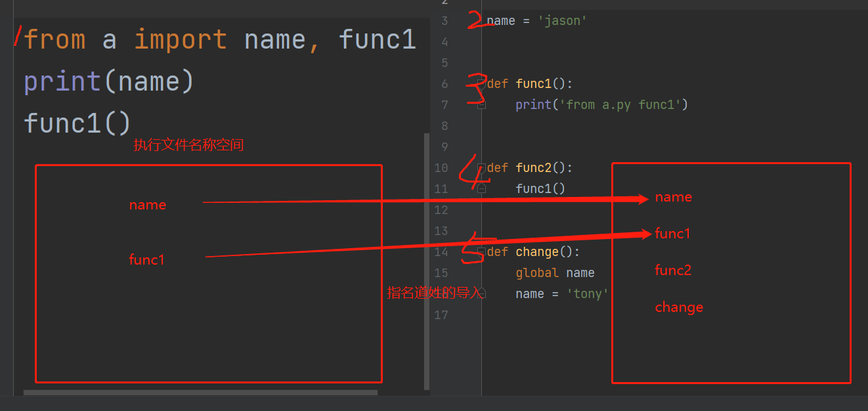Click line number 5 in gutter
This screenshot has width=868, height=411.
pos(445,62)
